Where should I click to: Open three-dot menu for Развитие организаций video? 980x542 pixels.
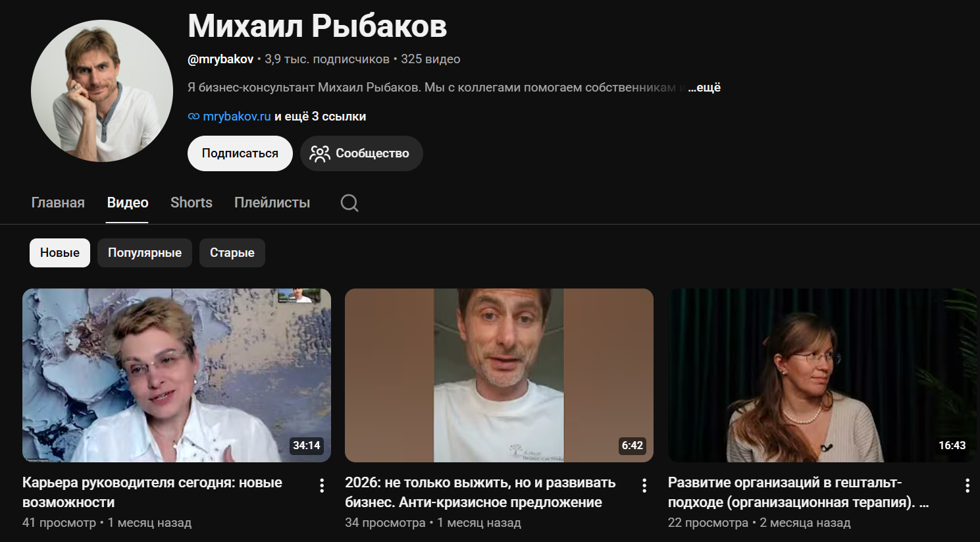point(967,486)
